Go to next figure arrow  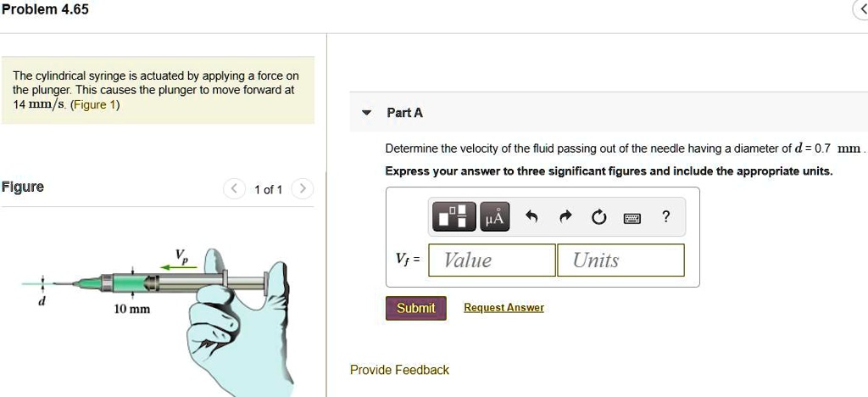[x=303, y=190]
